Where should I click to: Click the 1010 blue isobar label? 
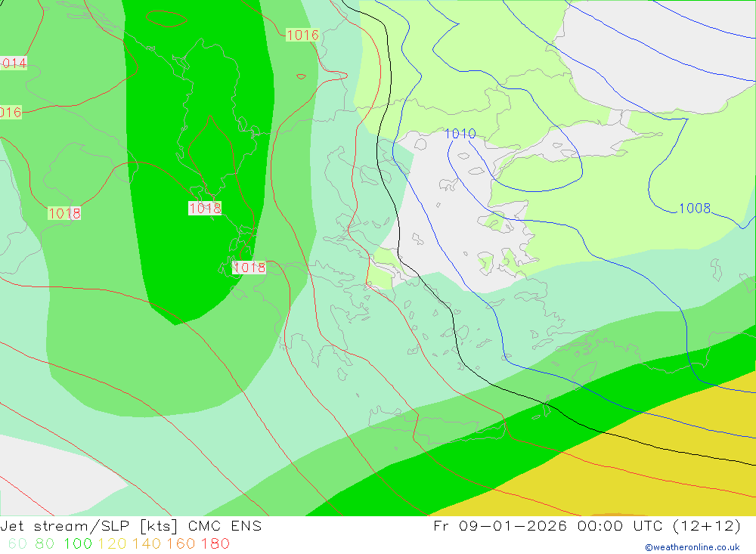coord(460,134)
